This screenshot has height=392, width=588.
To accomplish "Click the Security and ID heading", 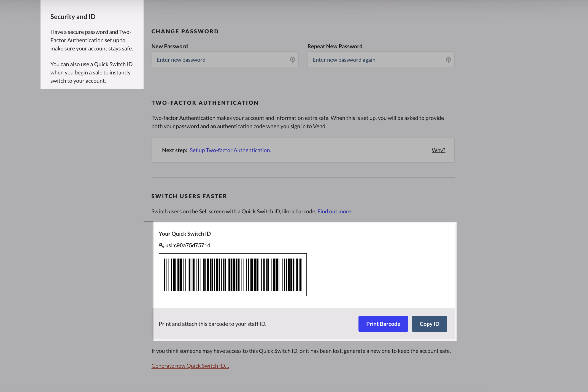I will click(73, 17).
